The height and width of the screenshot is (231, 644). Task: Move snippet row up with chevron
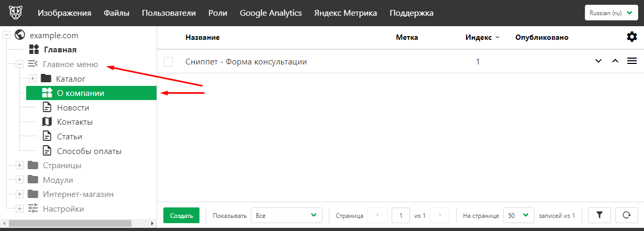[x=615, y=61]
